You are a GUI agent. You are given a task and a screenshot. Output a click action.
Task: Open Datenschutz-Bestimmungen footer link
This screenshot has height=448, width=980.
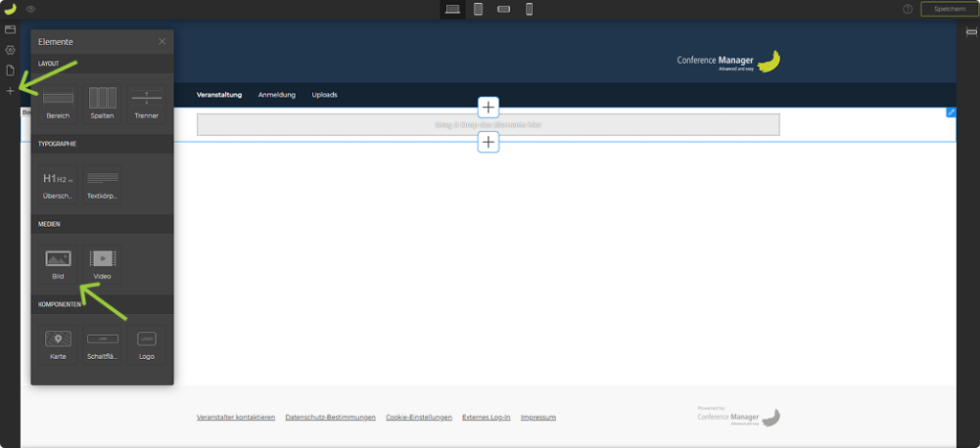(330, 417)
